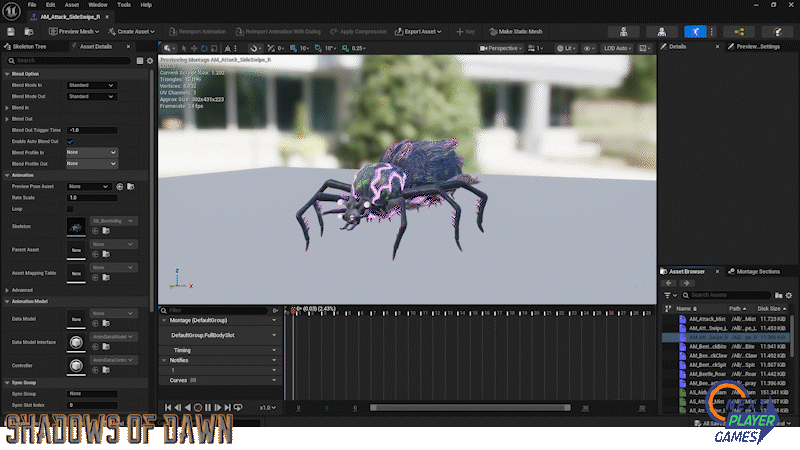The width and height of the screenshot is (800, 450).
Task: Step one frame backward
Action: (178, 407)
